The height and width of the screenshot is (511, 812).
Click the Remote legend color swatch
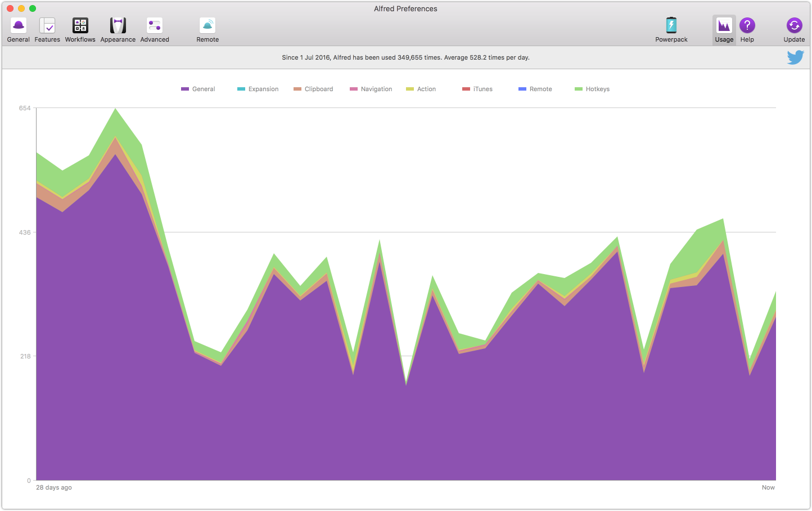522,89
